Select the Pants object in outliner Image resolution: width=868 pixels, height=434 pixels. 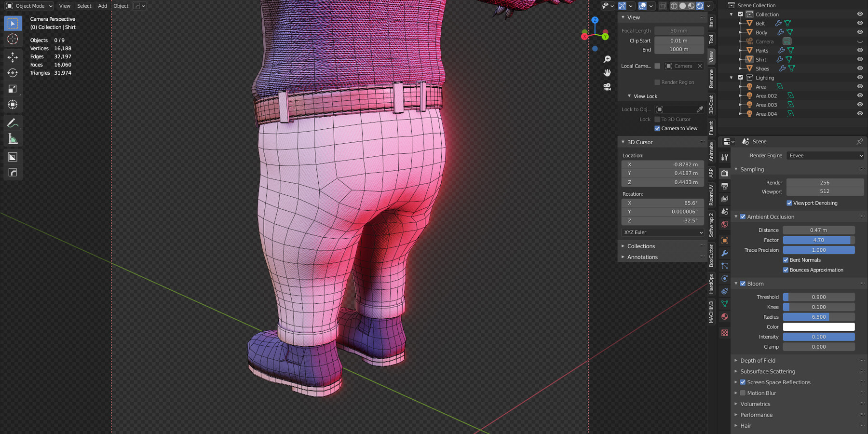762,51
